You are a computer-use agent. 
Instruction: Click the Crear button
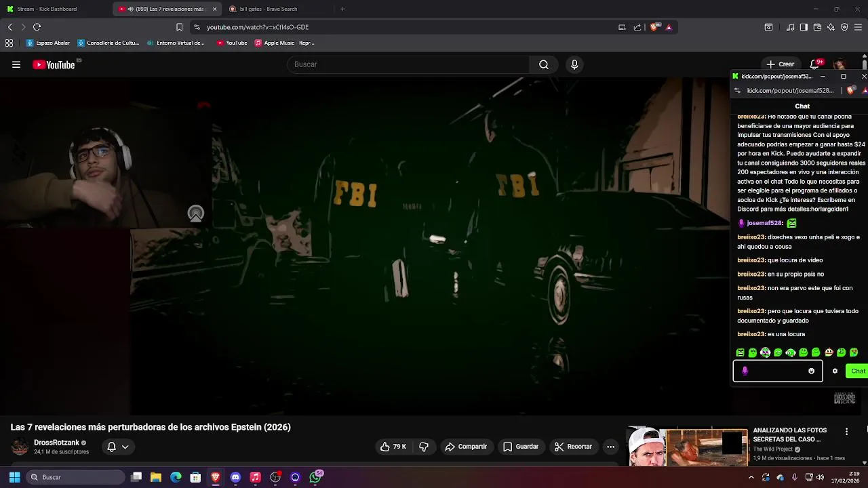pyautogui.click(x=781, y=64)
